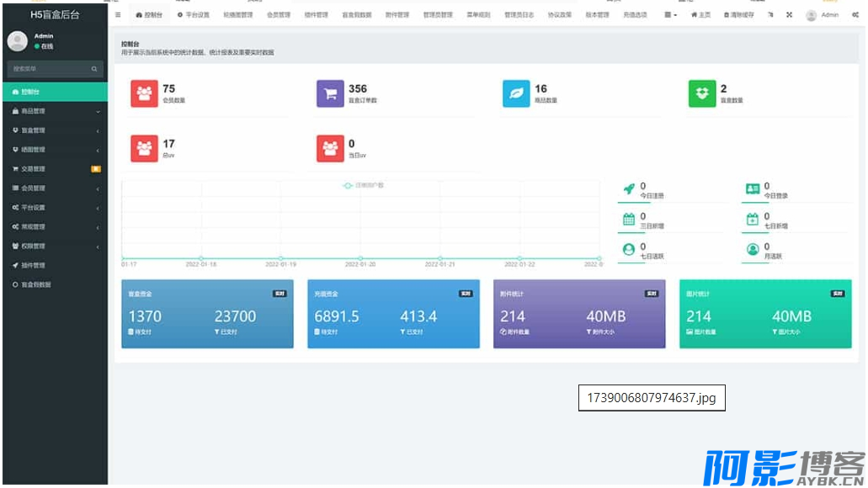Screen dimensions: 868x488
Task: Expand the 商品管理 sidebar menu
Action: click(54, 111)
